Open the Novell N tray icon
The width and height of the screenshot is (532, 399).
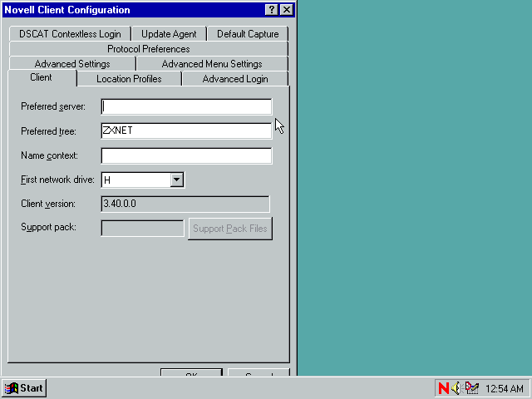pyautogui.click(x=443, y=388)
